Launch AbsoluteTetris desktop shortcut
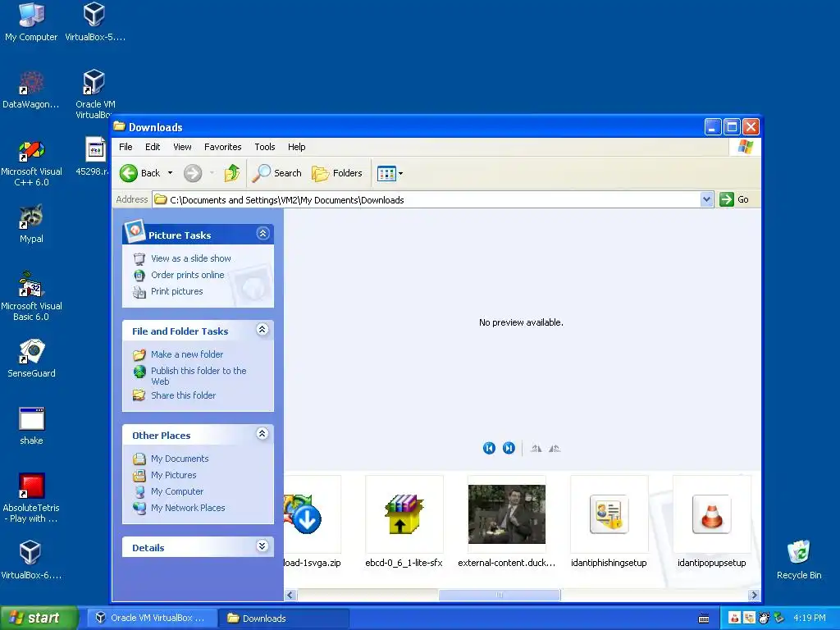 [31, 498]
